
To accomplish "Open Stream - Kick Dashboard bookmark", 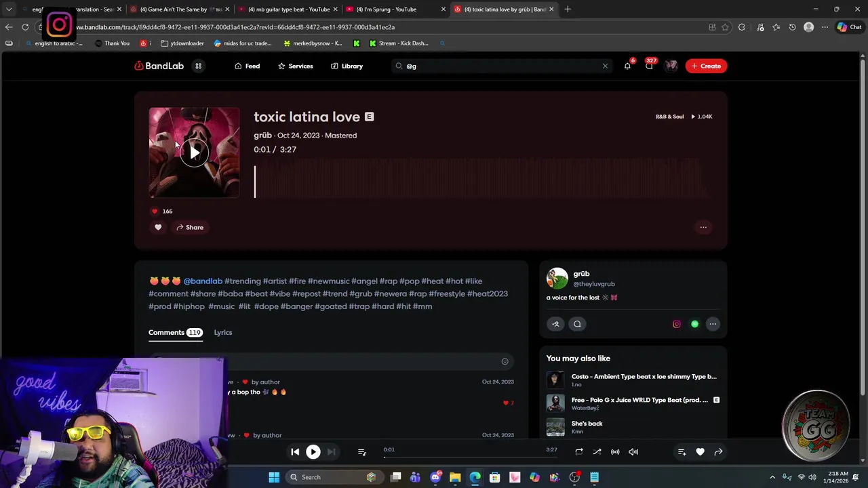I will click(x=399, y=43).
